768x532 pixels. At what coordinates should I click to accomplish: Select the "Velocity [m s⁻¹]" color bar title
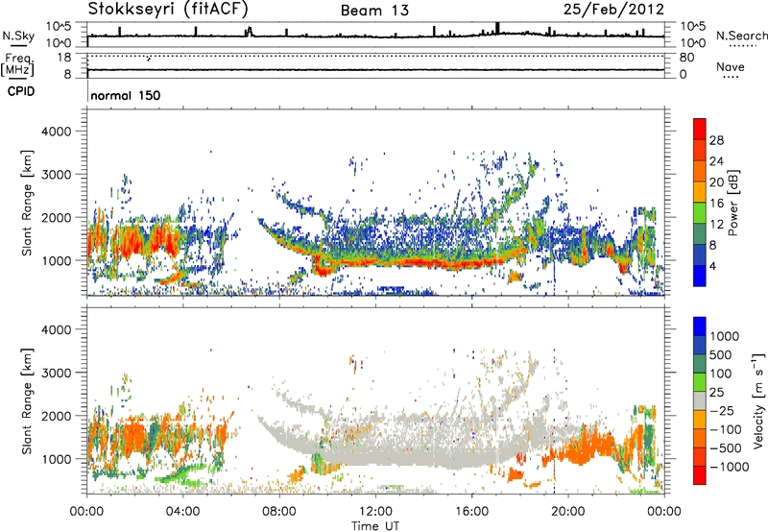(x=758, y=400)
